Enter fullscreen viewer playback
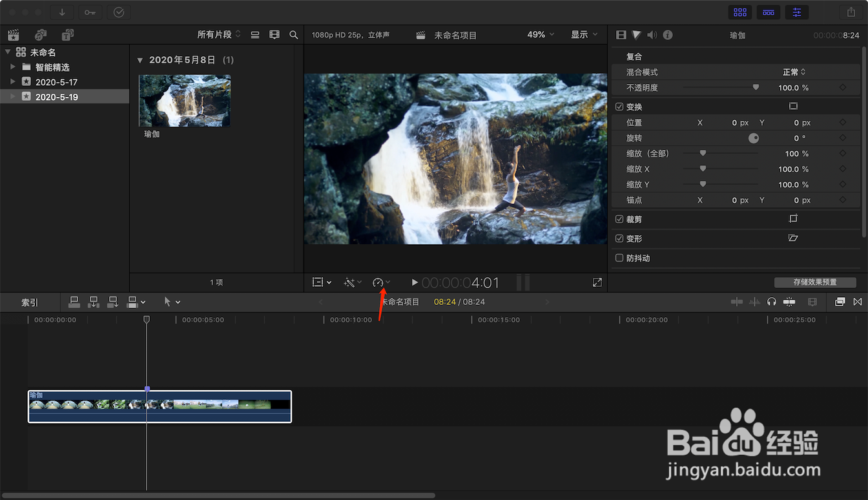The width and height of the screenshot is (868, 500). (x=597, y=282)
